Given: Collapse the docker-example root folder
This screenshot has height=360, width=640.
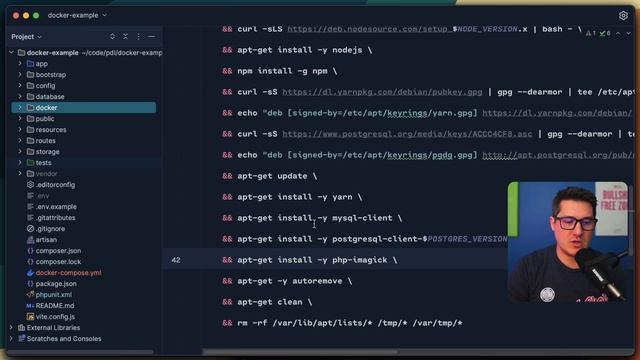Looking at the screenshot, I should [11, 53].
